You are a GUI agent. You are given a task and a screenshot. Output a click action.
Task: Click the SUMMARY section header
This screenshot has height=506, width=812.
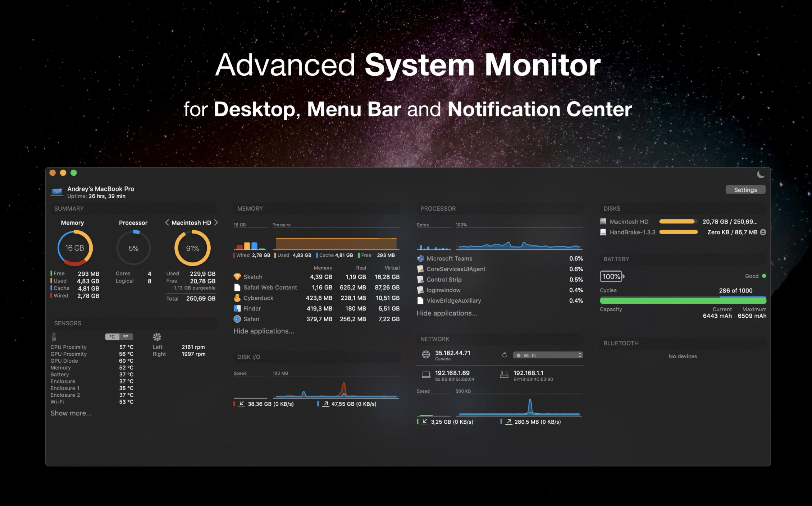[69, 209]
